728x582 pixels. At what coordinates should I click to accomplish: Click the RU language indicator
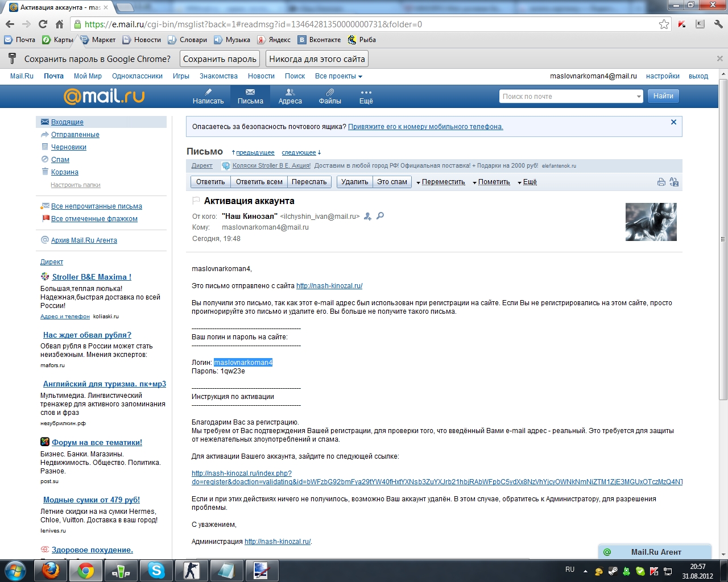click(x=570, y=569)
